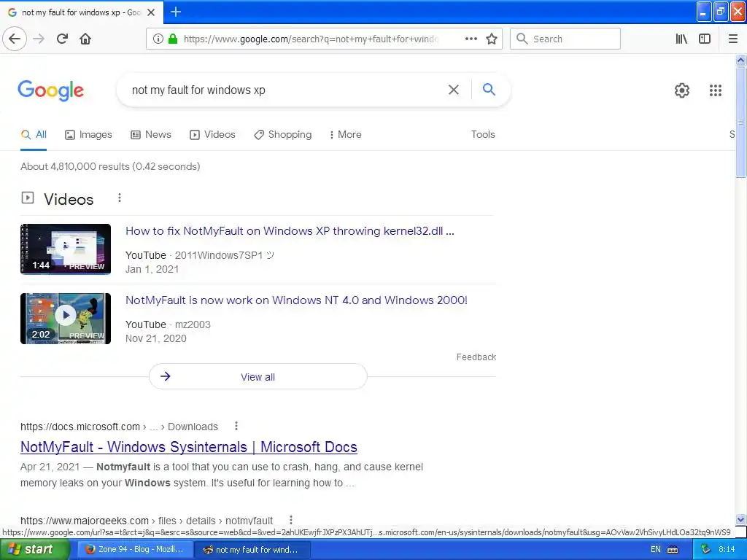Click the keyboard icon in the taskbar
This screenshot has height=560, width=747.
click(673, 550)
